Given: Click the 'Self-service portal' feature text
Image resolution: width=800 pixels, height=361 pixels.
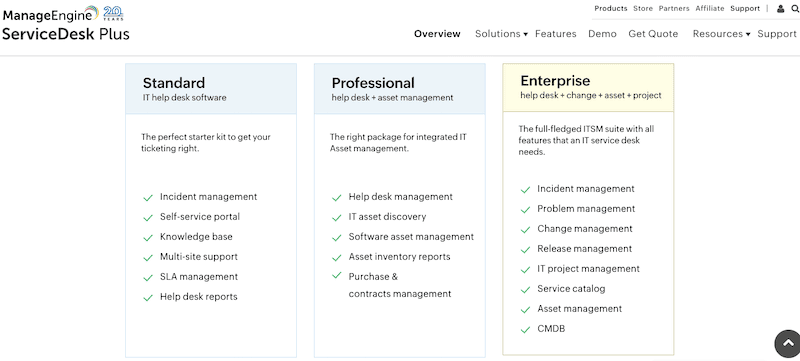Looking at the screenshot, I should (199, 217).
